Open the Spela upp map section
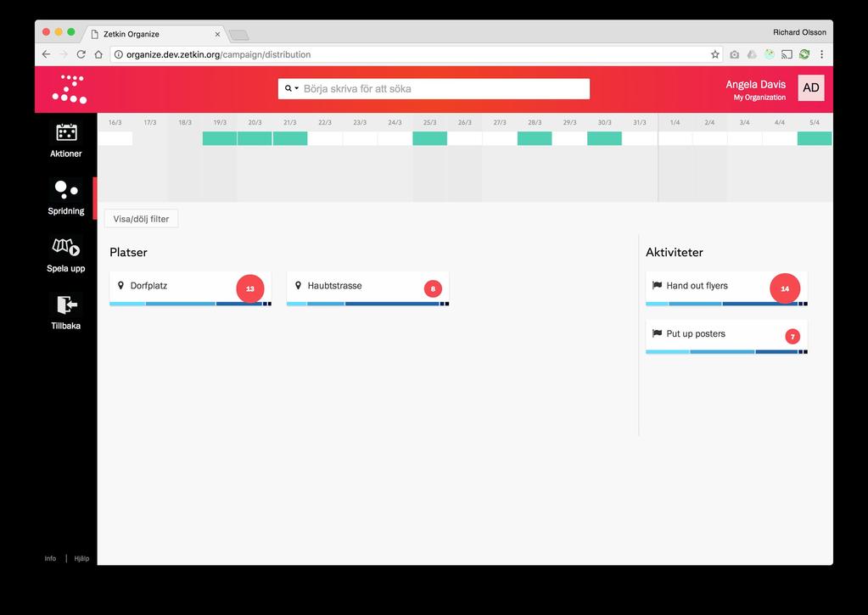Screen dimensions: 868x615 point(66,255)
